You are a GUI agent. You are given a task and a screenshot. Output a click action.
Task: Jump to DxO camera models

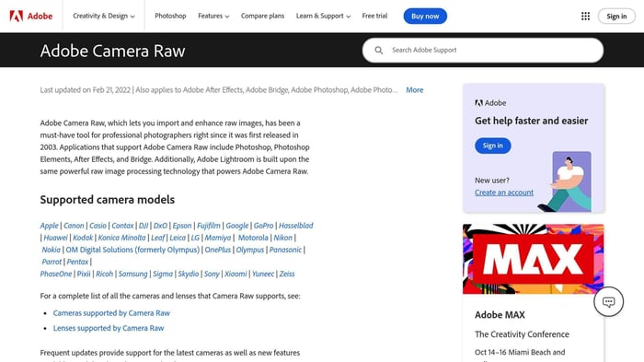[x=160, y=226]
